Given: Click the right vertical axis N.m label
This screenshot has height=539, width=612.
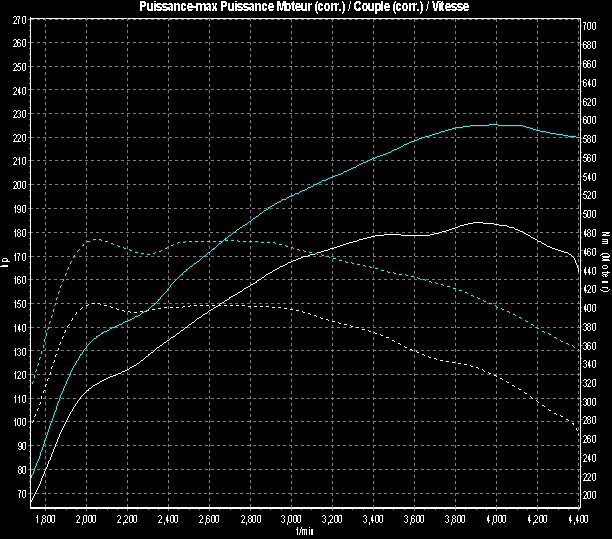Looking at the screenshot, I should (604, 262).
